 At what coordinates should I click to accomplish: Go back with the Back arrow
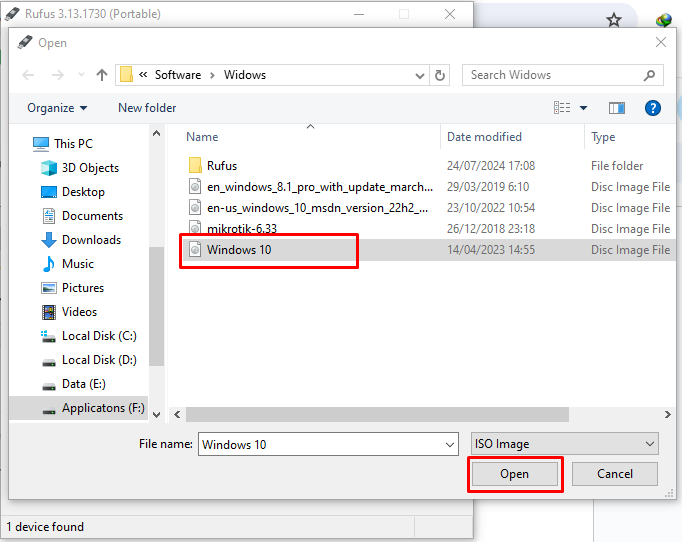coord(28,75)
